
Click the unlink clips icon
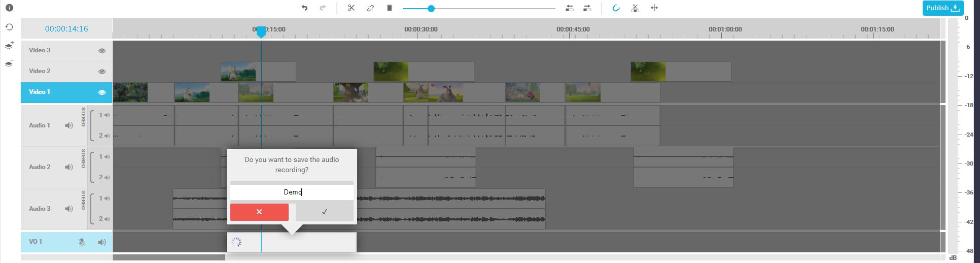click(x=370, y=8)
